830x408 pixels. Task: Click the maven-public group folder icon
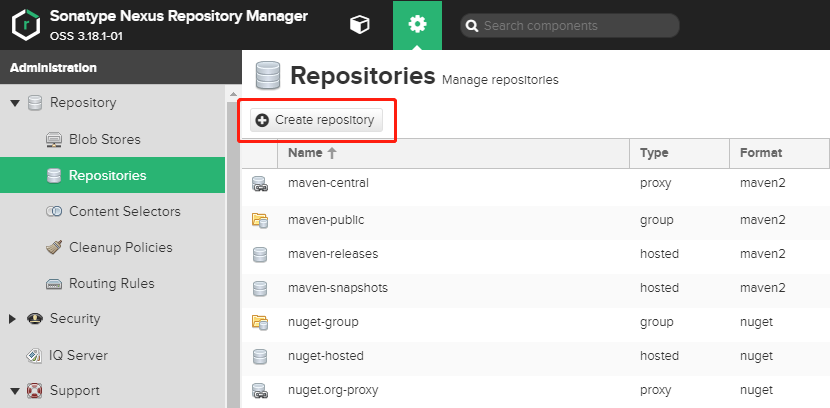point(260,220)
